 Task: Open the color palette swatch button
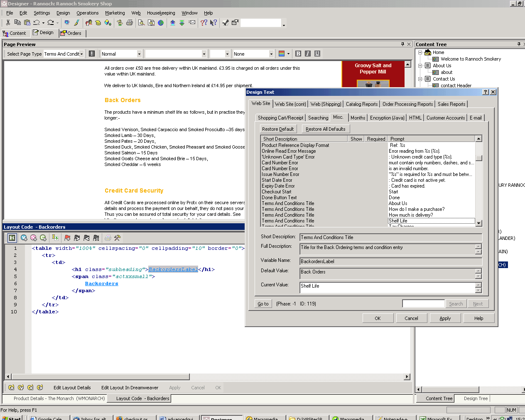click(282, 54)
